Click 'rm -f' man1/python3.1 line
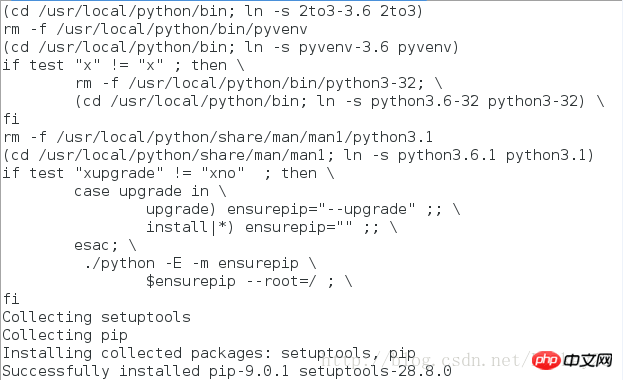Viewport: 623px width, 380px height. pos(218,137)
